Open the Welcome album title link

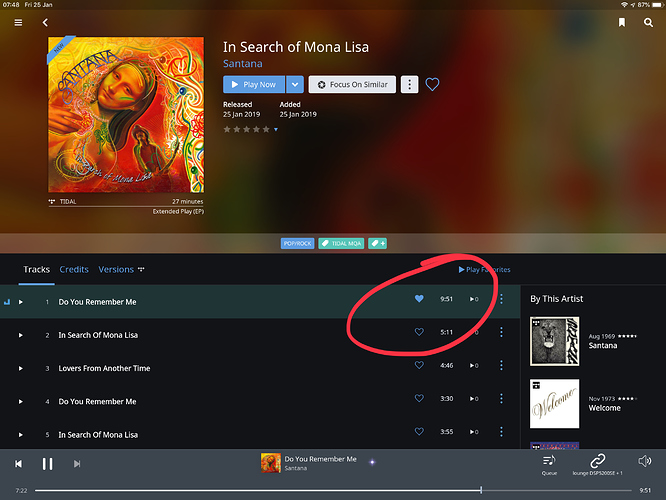point(604,408)
